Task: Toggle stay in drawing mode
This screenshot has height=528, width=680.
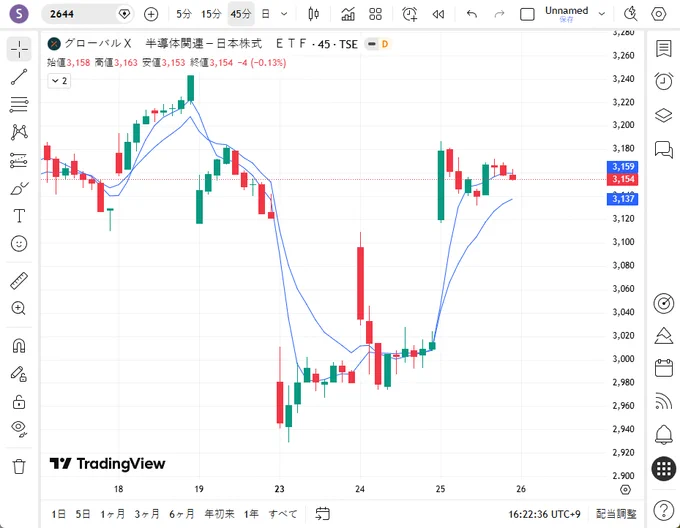Action: [19, 374]
